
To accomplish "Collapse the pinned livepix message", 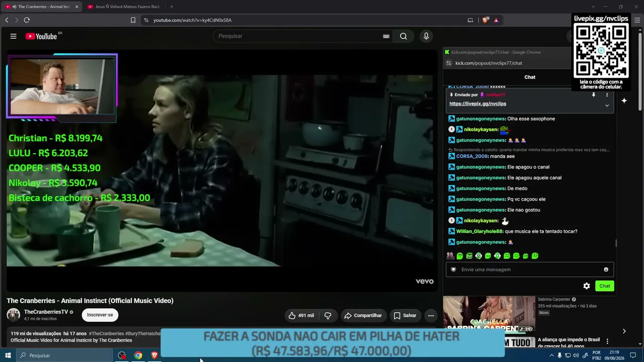I will [607, 106].
